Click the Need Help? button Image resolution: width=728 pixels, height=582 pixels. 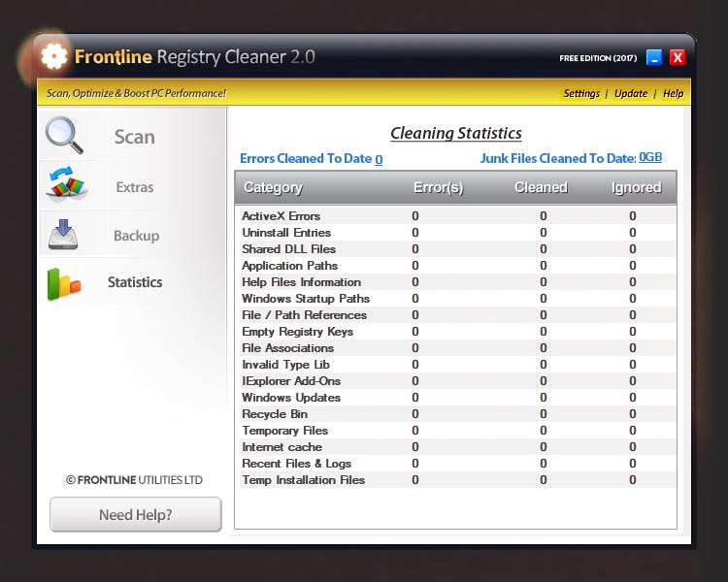click(136, 514)
